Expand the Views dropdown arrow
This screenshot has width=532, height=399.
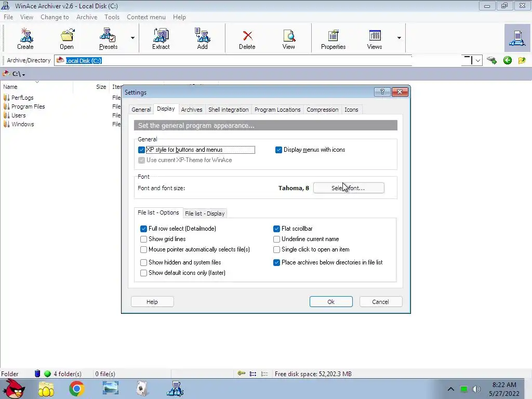[400, 38]
